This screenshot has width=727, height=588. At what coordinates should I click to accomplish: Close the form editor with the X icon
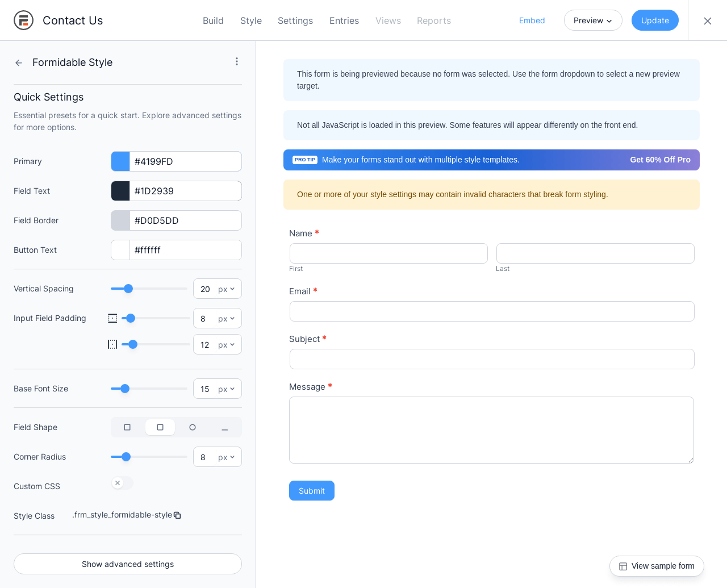(x=708, y=21)
